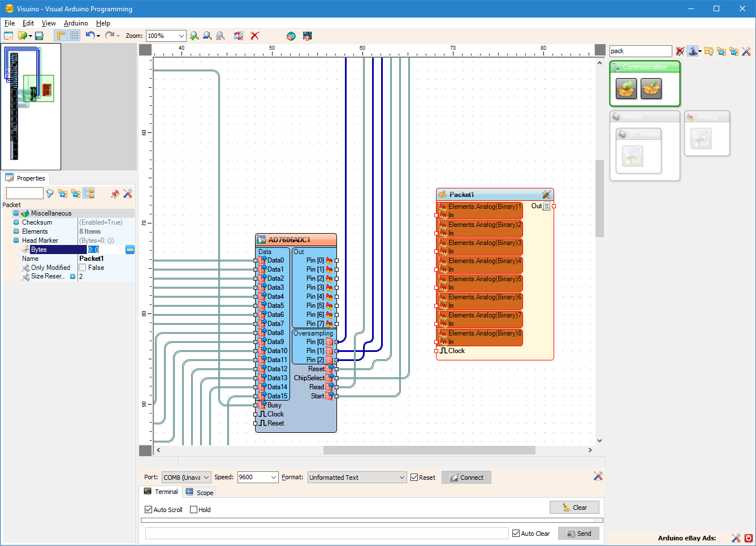Collapse the Head Marker property
The image size is (756, 546).
tap(16, 240)
